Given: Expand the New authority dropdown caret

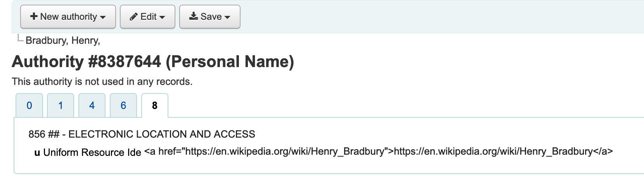Looking at the screenshot, I should pos(103,17).
